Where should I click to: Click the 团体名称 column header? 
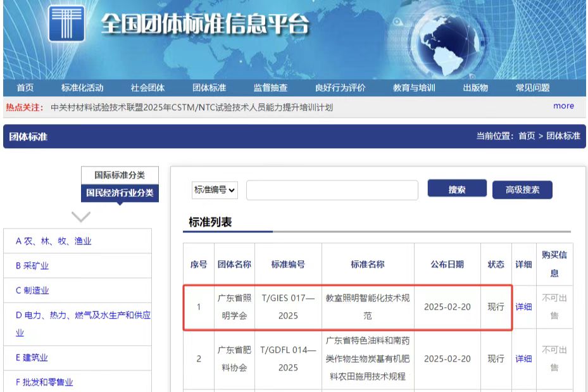(x=234, y=264)
